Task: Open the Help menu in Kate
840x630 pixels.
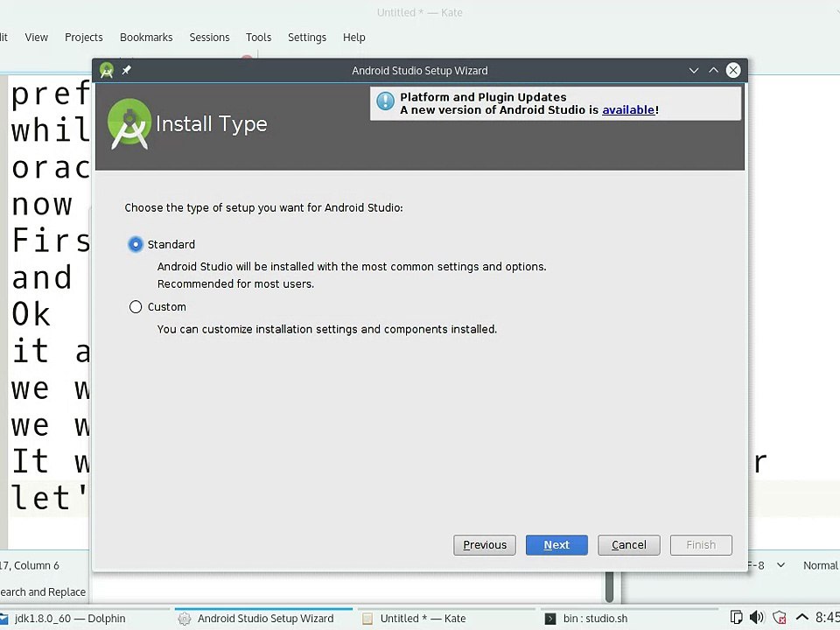Action: point(354,38)
